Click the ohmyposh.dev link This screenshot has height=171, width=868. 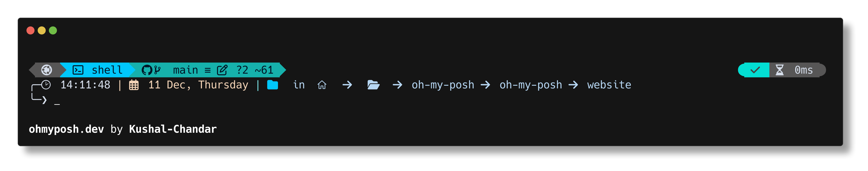click(x=66, y=129)
